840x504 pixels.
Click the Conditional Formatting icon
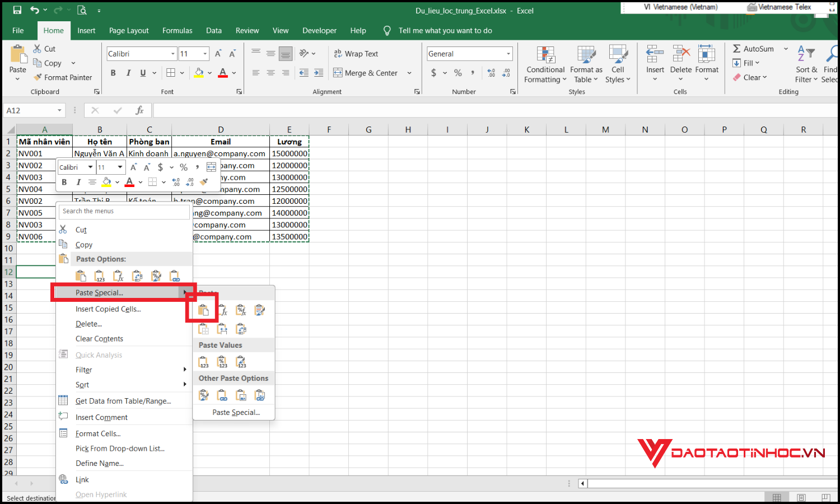click(545, 55)
